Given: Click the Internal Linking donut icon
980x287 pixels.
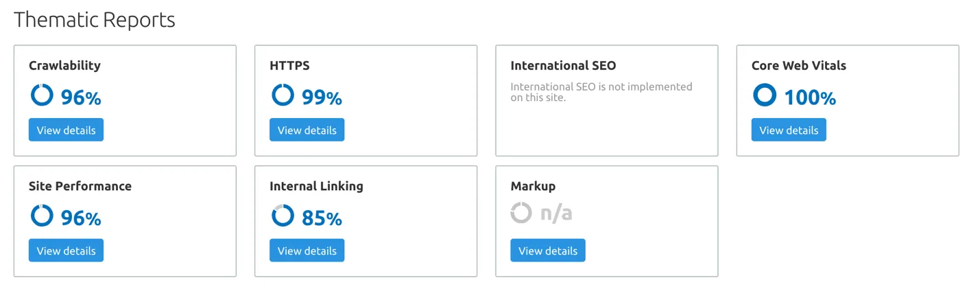Looking at the screenshot, I should 283,216.
